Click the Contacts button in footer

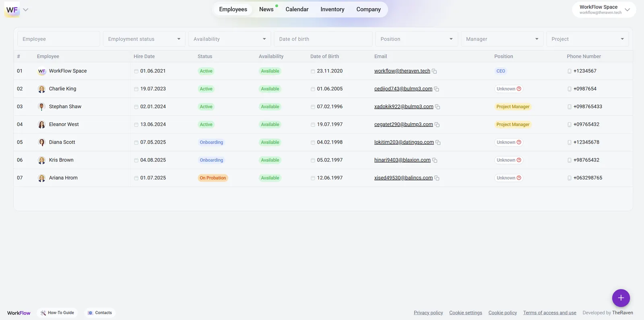pyautogui.click(x=100, y=313)
